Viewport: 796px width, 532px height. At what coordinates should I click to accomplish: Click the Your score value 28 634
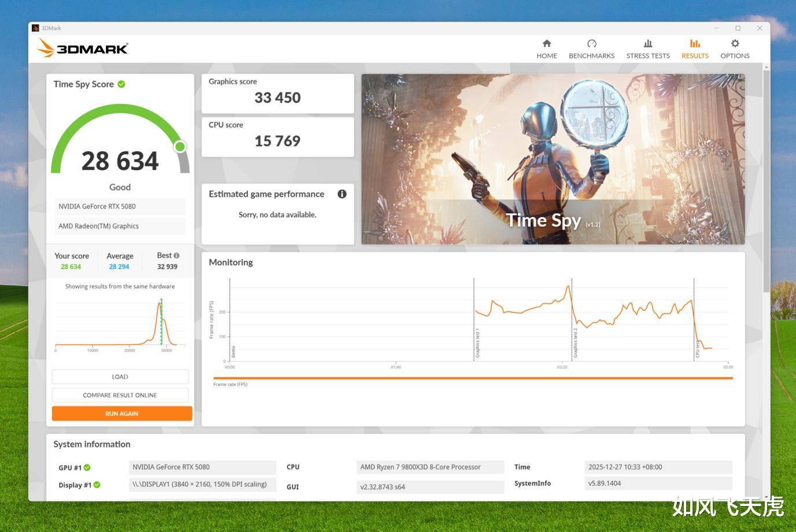tap(71, 267)
